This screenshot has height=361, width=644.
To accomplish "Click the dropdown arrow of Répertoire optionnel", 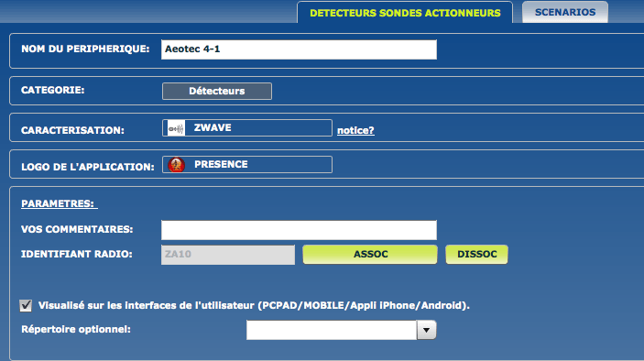I will pyautogui.click(x=426, y=330).
